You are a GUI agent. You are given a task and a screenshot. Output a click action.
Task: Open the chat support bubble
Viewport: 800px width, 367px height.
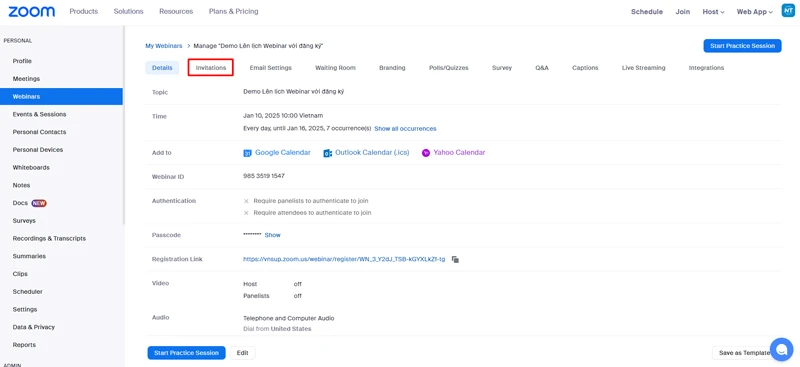(781, 349)
